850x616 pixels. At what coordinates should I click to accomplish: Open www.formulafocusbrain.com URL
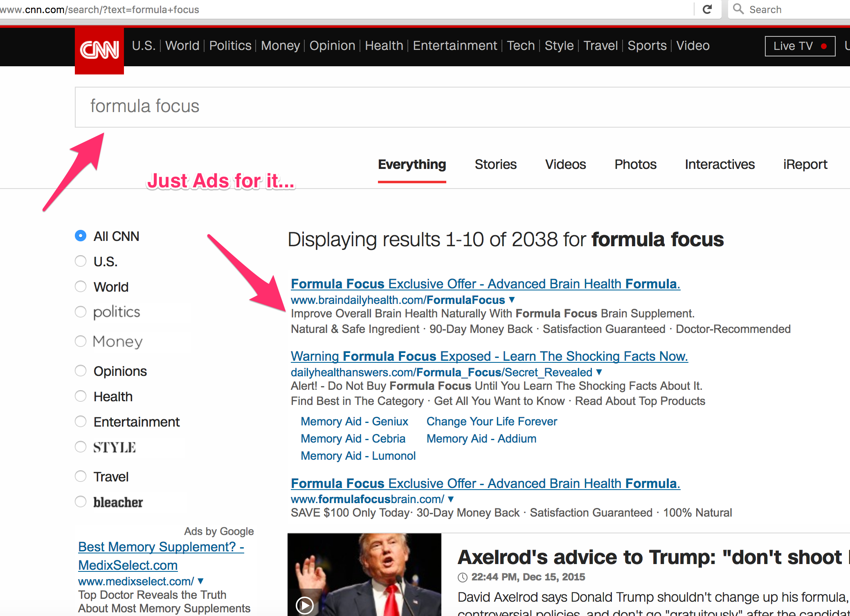coord(367,499)
